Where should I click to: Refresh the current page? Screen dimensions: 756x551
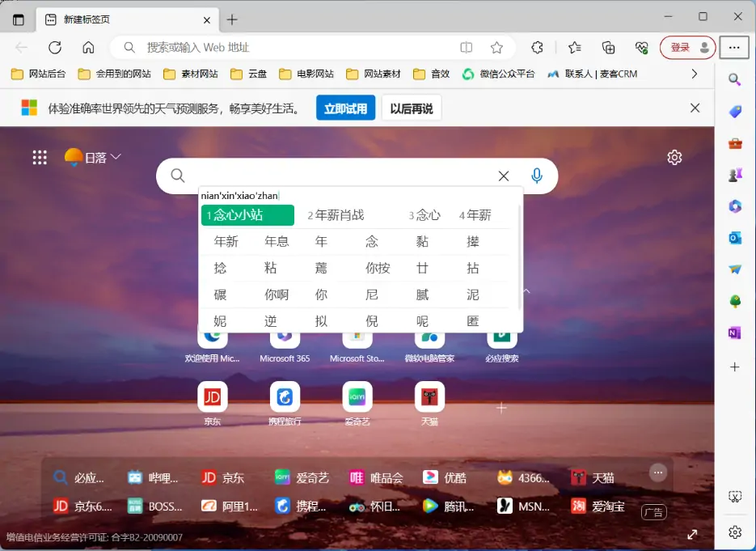(x=54, y=48)
